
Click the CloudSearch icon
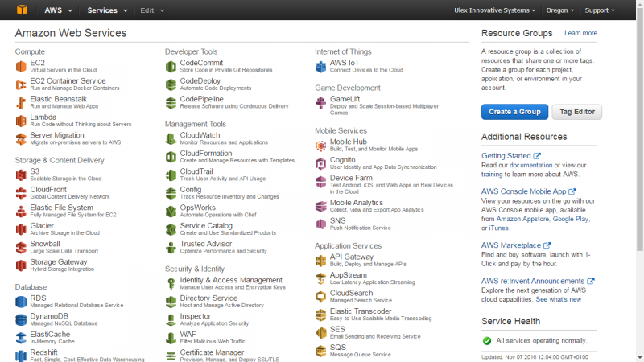320,297
